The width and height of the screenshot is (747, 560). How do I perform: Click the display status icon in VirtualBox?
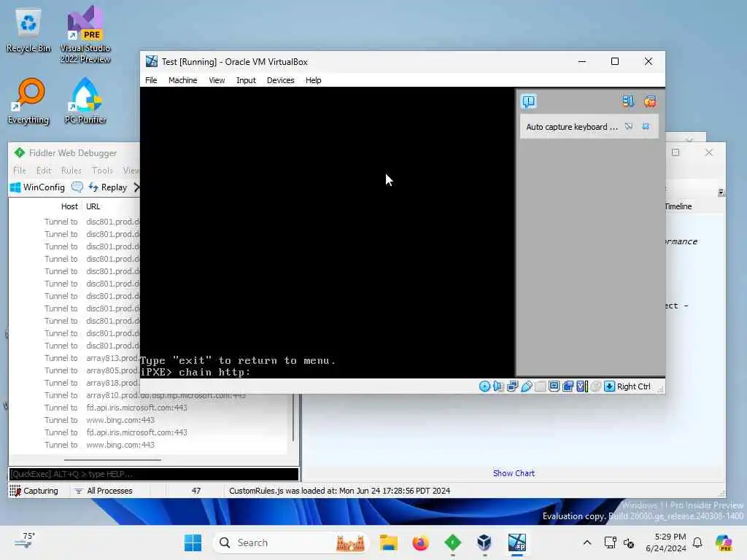point(554,386)
